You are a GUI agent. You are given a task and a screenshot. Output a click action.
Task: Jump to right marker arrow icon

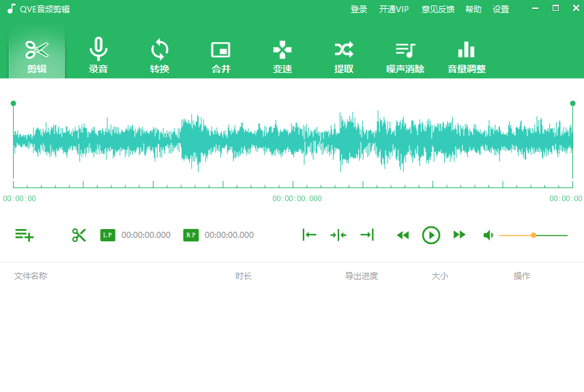tap(367, 235)
